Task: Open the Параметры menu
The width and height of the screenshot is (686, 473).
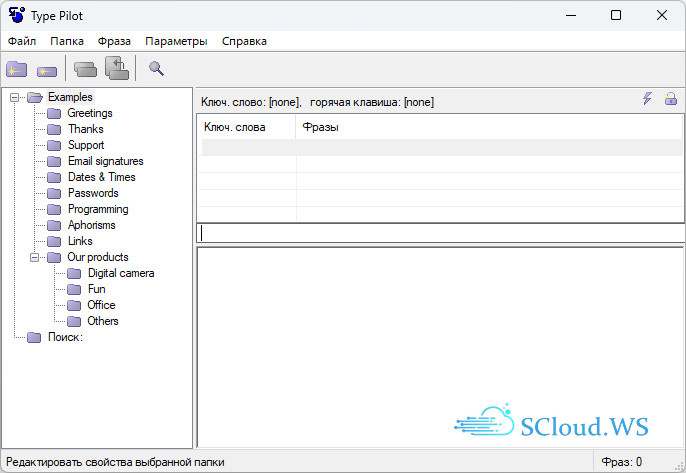Action: click(176, 41)
